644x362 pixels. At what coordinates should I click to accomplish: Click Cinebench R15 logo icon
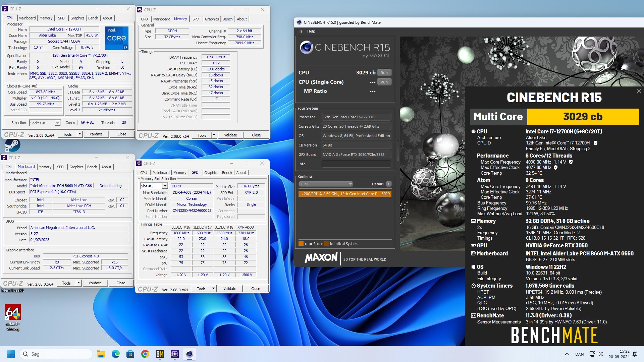(306, 48)
